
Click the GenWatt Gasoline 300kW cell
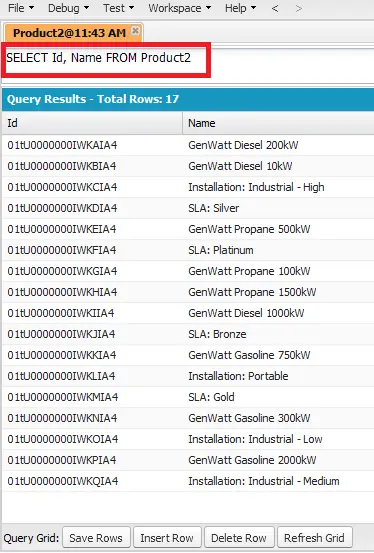[x=278, y=418]
